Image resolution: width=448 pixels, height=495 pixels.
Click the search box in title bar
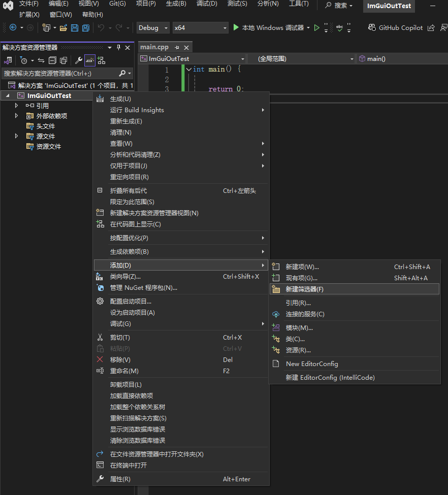(339, 6)
